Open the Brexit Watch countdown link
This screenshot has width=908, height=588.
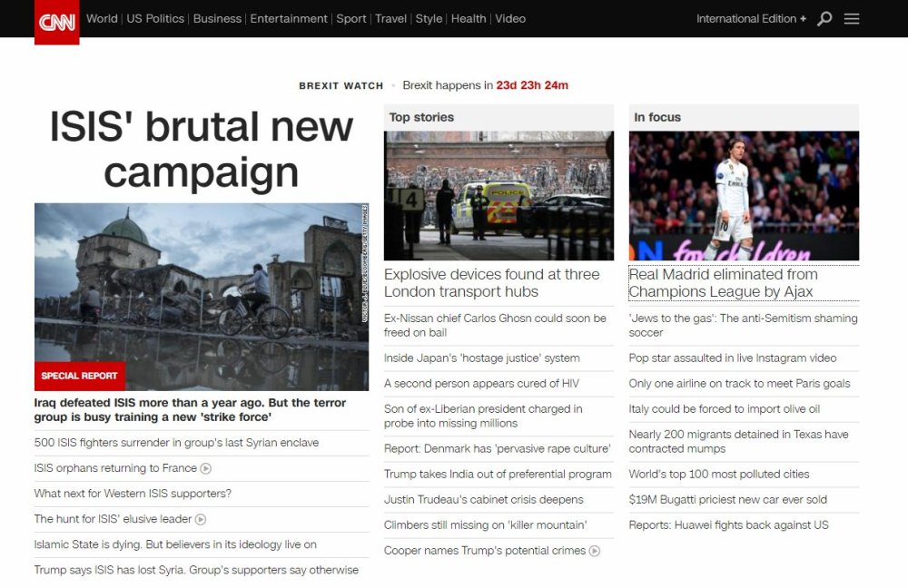[485, 85]
